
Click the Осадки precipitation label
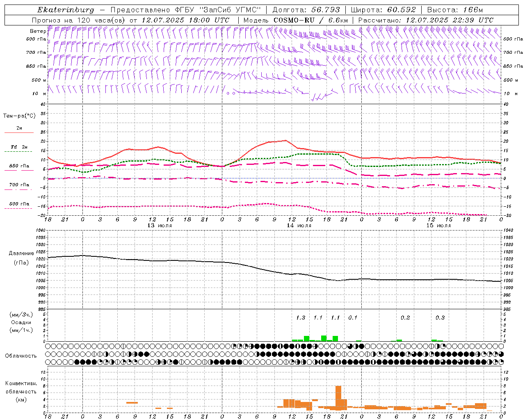click(x=21, y=322)
